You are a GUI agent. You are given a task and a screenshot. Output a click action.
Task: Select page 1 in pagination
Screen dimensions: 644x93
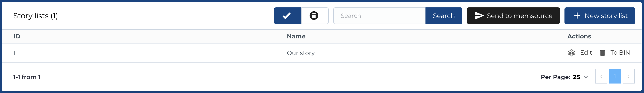pyautogui.click(x=615, y=76)
